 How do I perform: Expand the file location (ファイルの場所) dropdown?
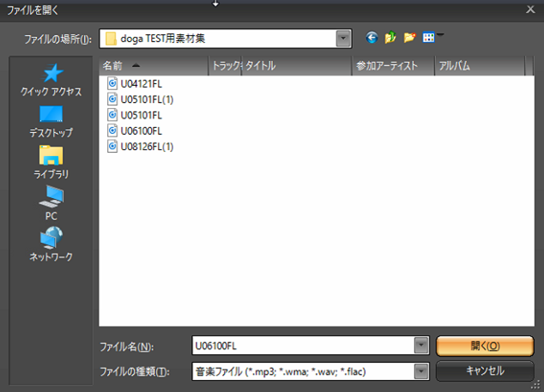click(x=343, y=39)
